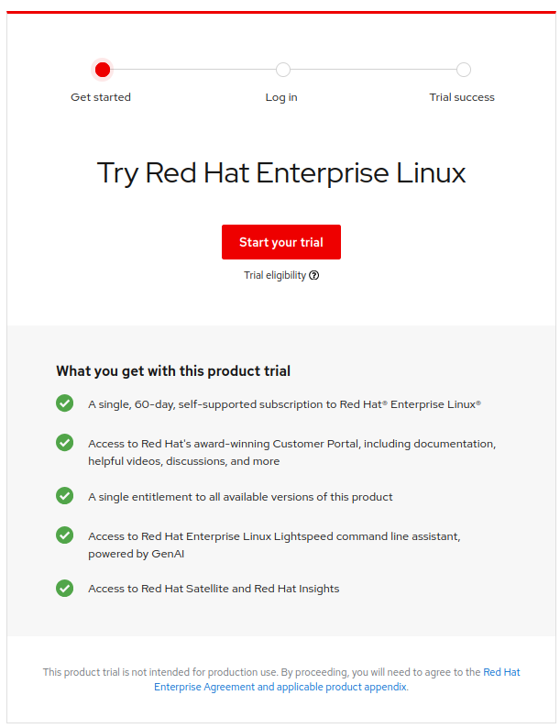Select the Trial success step circle

click(464, 70)
